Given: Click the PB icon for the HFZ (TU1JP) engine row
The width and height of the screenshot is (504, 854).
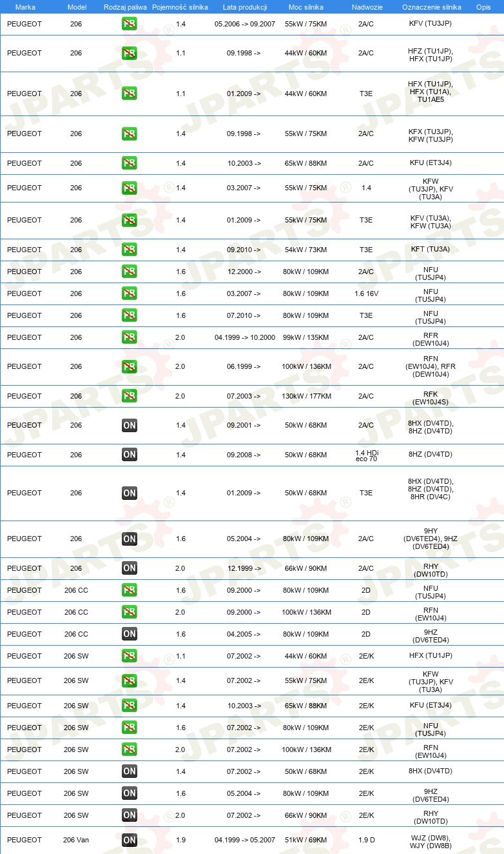Looking at the screenshot, I should 130,54.
